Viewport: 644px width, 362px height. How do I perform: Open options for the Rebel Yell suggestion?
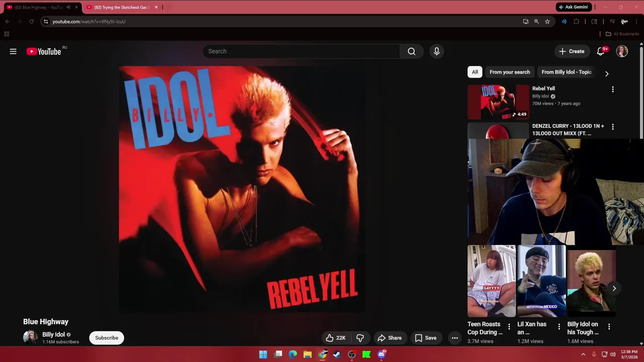coord(612,89)
